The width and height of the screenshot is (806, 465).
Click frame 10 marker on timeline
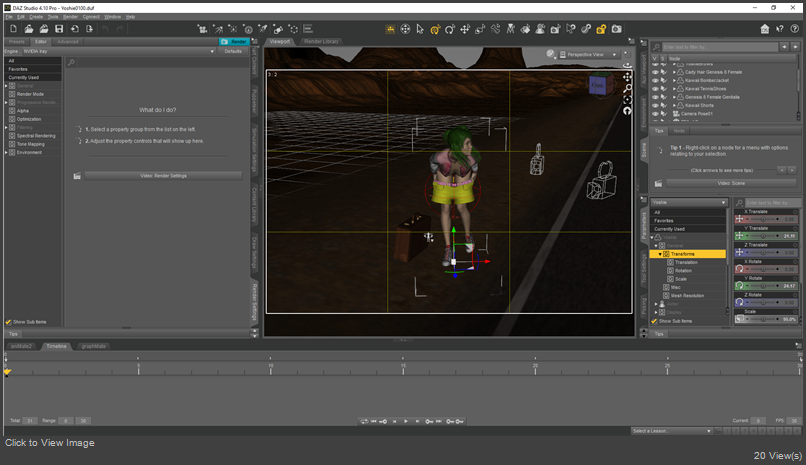pos(270,369)
